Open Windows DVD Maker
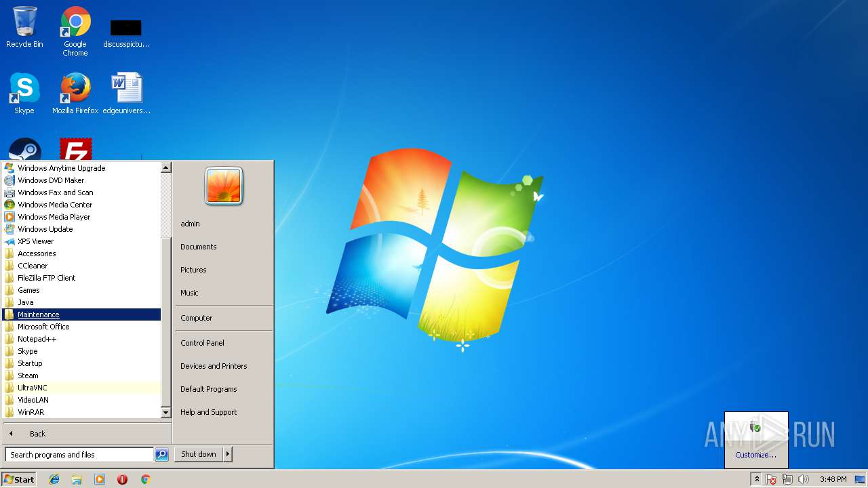The height and width of the screenshot is (488, 868). (x=81, y=180)
